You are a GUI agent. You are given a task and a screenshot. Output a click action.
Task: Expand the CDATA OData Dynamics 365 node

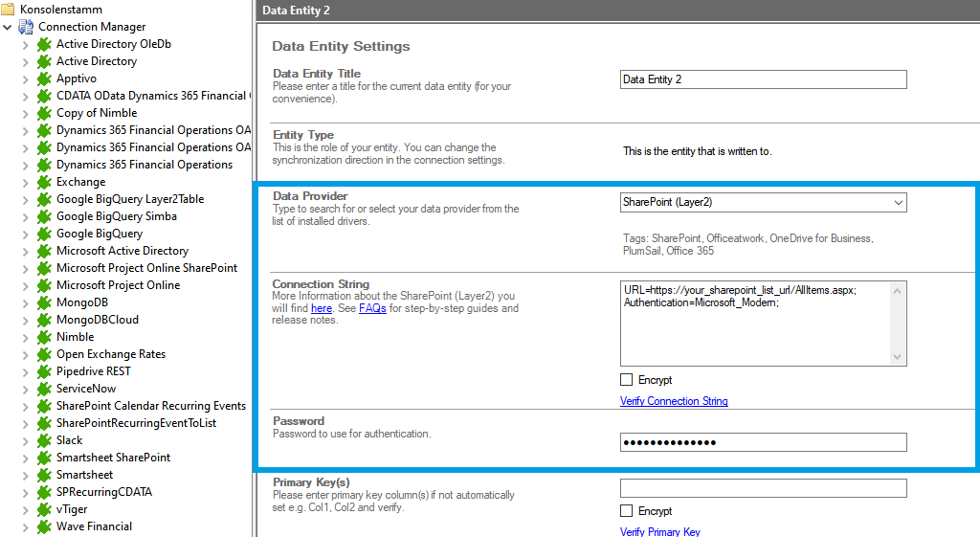(x=25, y=97)
